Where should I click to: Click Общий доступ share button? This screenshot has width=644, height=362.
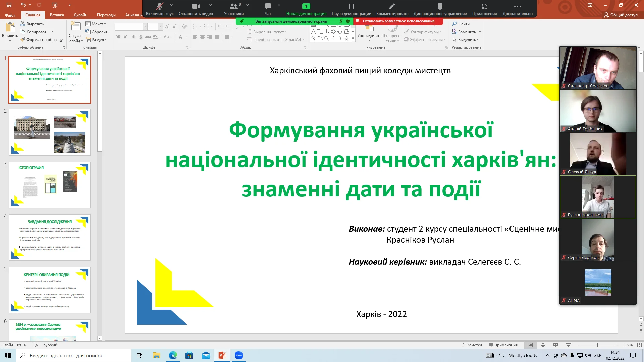tap(621, 15)
